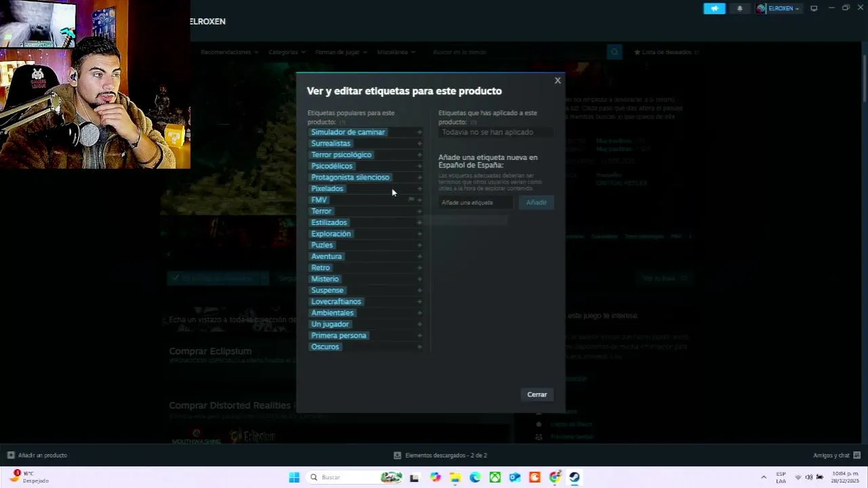Screen dimensions: 868x488
Task: Add the Exploración tag with its plus
Action: (x=420, y=234)
